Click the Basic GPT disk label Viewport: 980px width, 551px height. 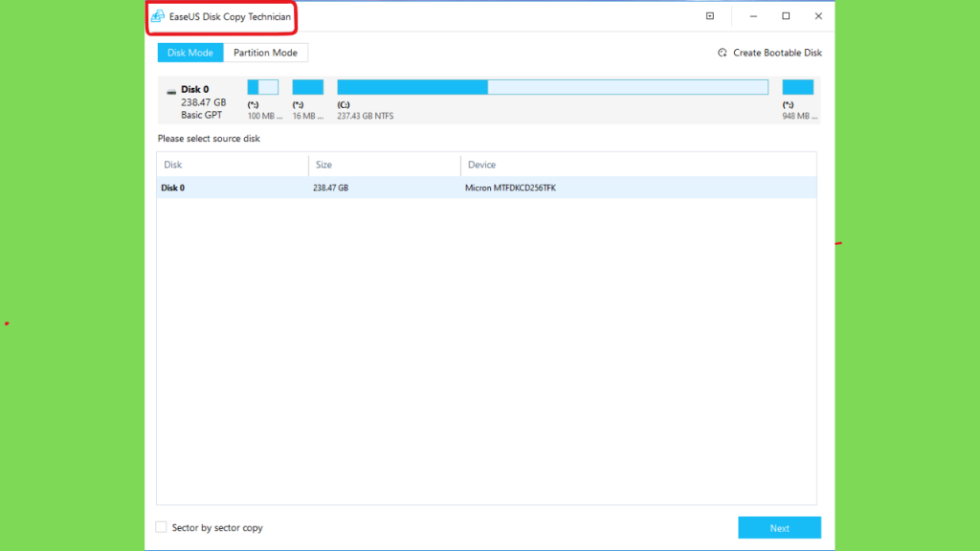point(201,115)
